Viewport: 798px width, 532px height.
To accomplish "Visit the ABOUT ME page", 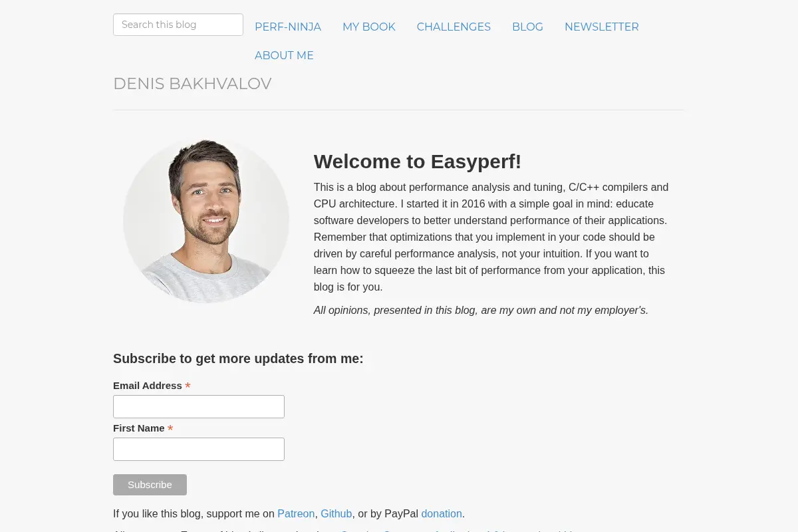I will tap(284, 55).
